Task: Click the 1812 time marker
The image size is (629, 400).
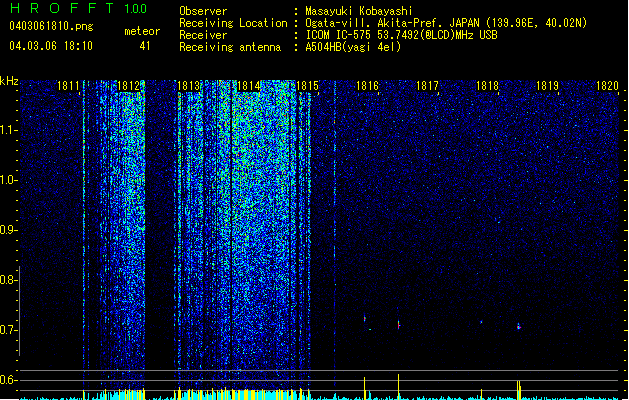Action: coord(128,86)
